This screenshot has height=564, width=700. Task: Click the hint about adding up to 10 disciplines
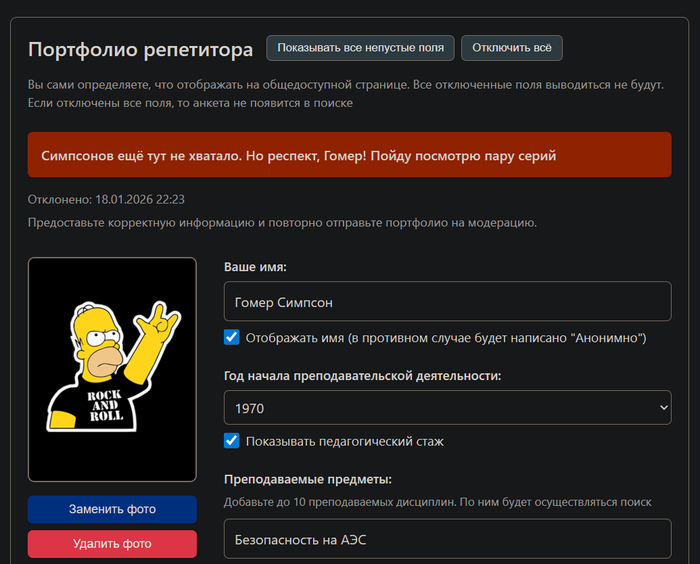437,501
